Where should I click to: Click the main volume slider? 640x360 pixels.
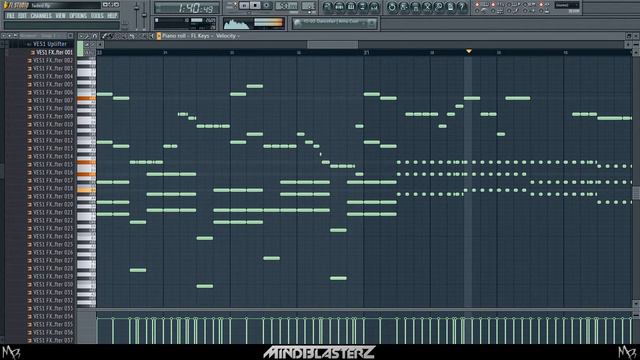(x=136, y=16)
